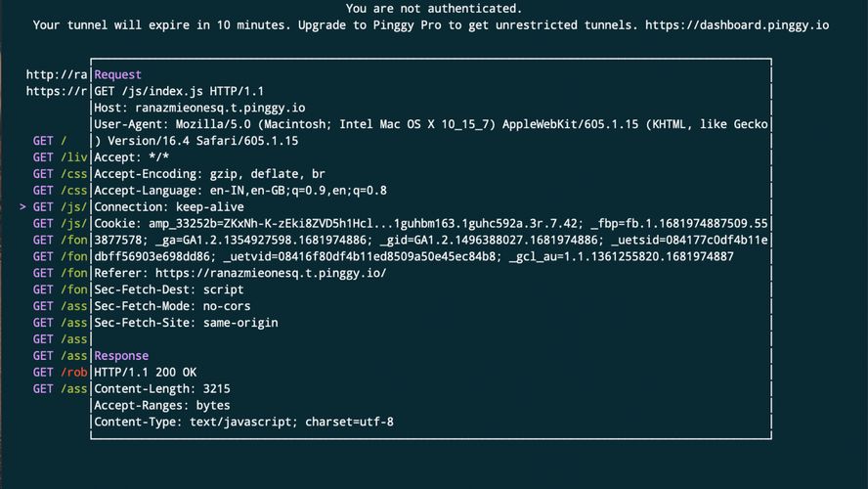Screen dimensions: 868x489
Task: Click the Content-Length: 3215 response header
Action: click(x=162, y=389)
